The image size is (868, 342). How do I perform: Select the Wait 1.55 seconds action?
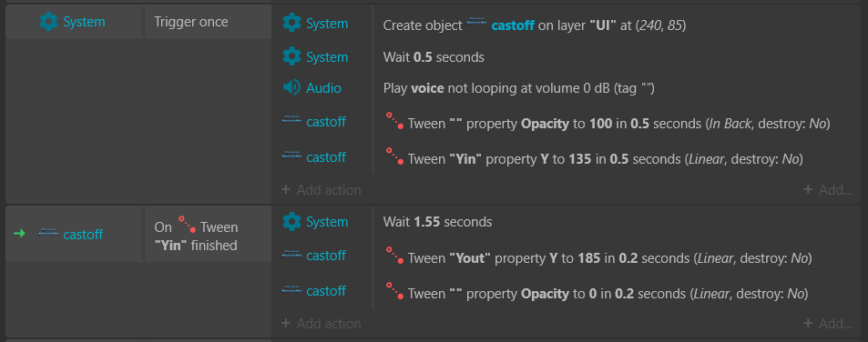[x=437, y=222]
